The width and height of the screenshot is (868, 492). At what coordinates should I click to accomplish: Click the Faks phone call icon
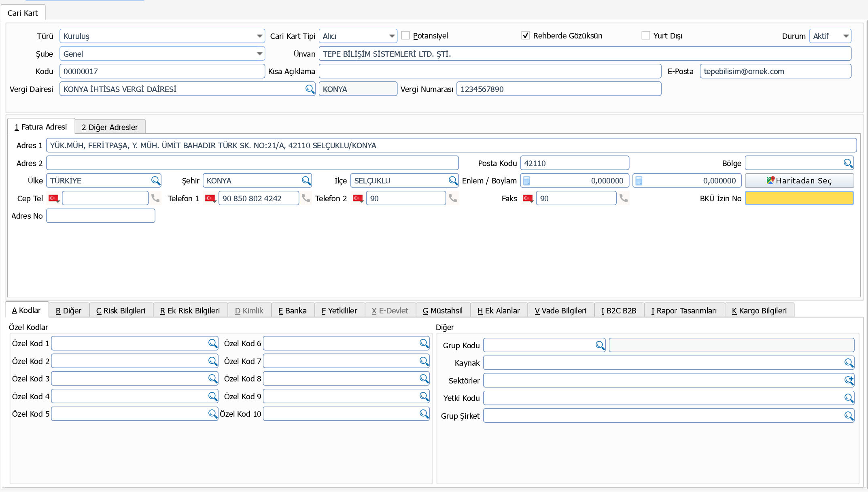point(623,198)
